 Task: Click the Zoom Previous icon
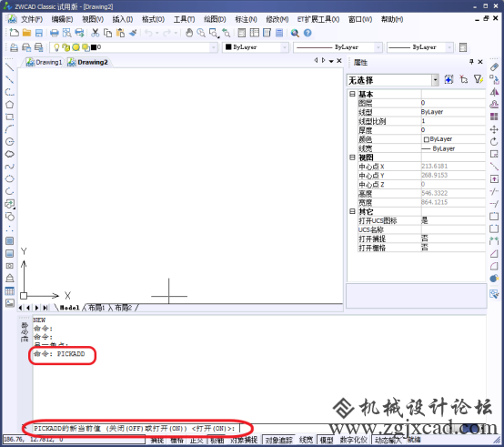point(227,33)
